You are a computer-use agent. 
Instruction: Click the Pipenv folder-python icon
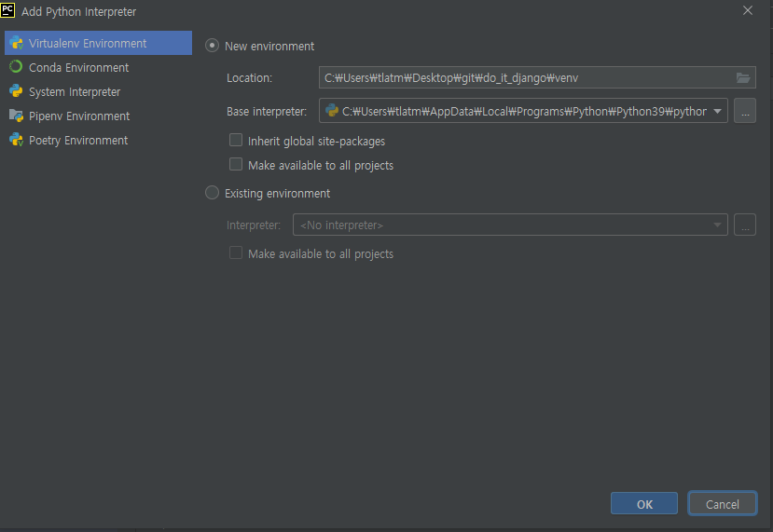[16, 116]
